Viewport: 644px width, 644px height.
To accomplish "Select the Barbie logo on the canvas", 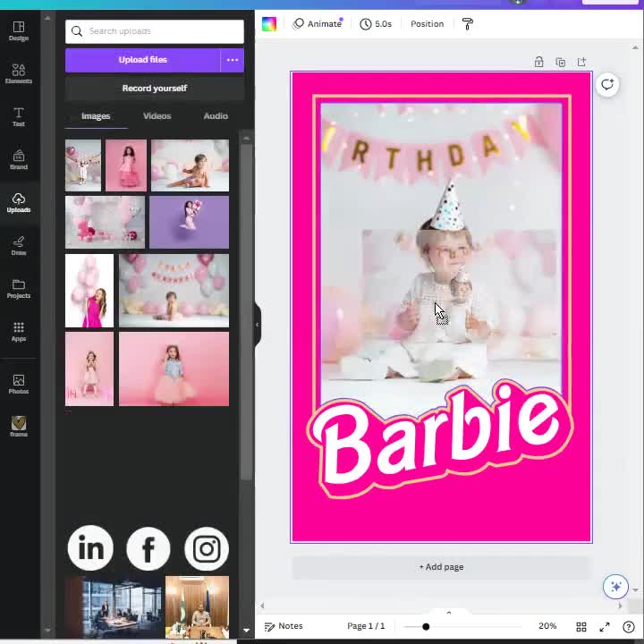I will pos(439,438).
